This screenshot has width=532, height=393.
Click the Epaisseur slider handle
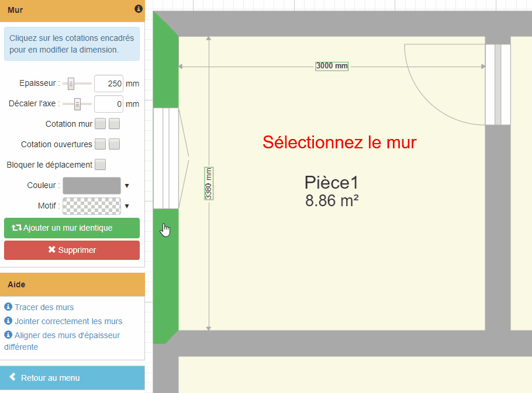coord(71,84)
